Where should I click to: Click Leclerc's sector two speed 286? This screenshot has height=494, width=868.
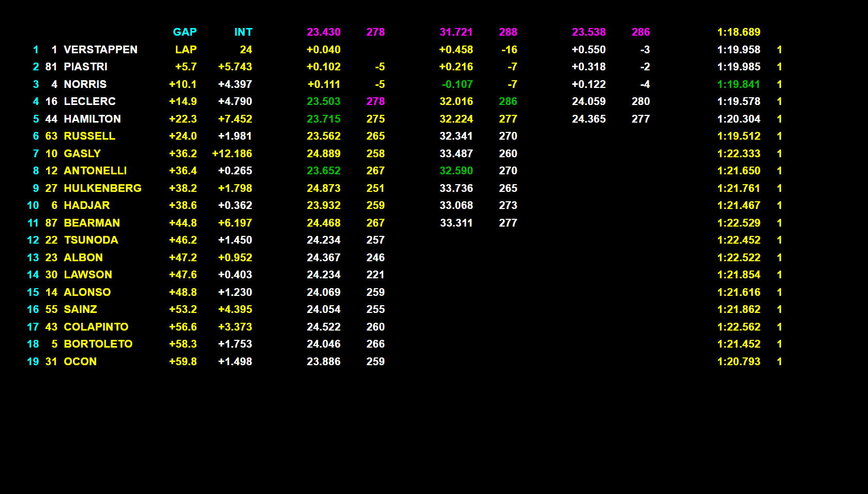point(508,101)
